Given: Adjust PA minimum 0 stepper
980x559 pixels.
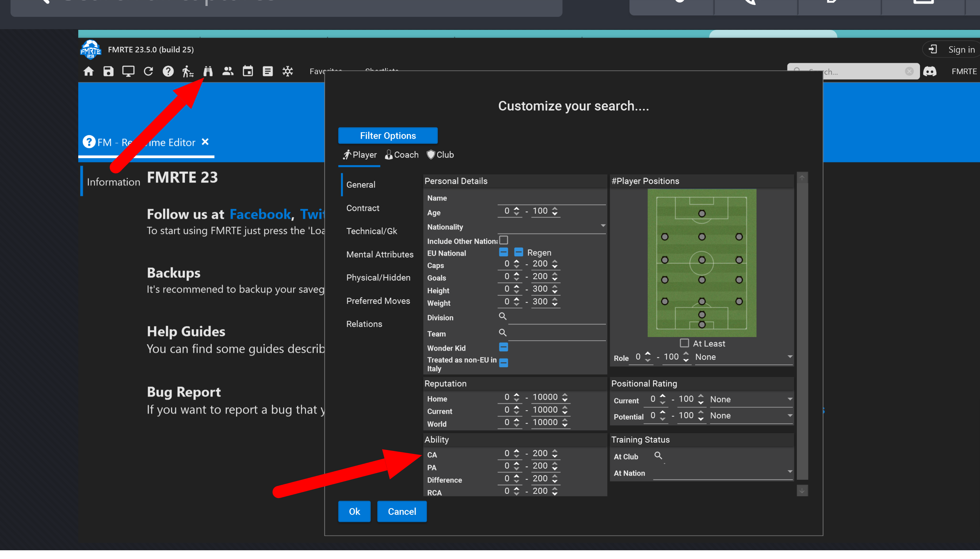Looking at the screenshot, I should [516, 466].
